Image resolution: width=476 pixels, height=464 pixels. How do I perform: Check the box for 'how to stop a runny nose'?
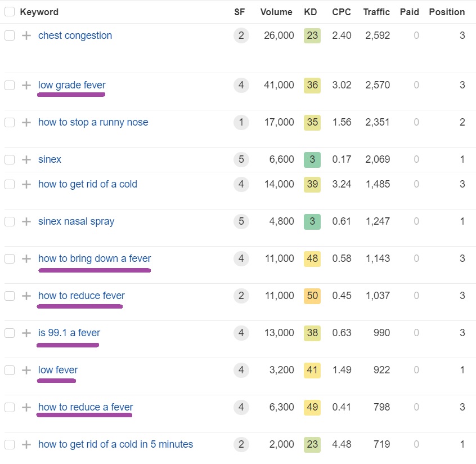(10, 122)
